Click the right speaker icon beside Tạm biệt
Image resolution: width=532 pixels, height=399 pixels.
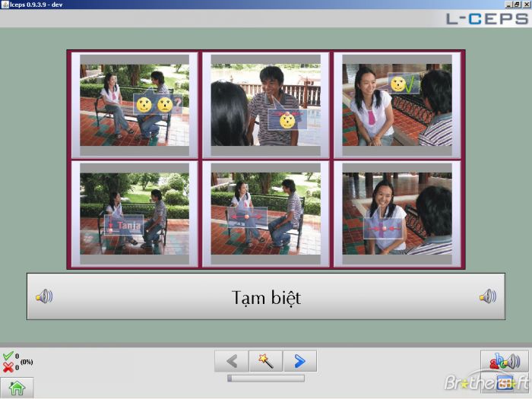click(x=488, y=296)
